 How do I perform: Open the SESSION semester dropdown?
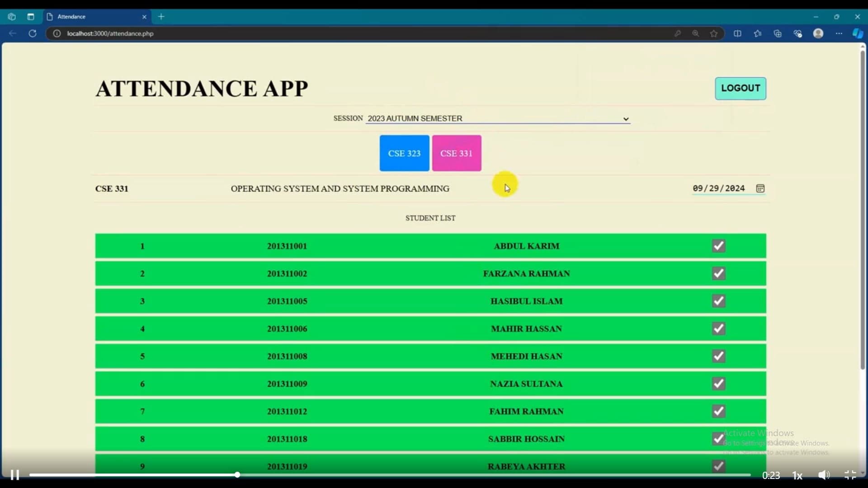(x=498, y=118)
